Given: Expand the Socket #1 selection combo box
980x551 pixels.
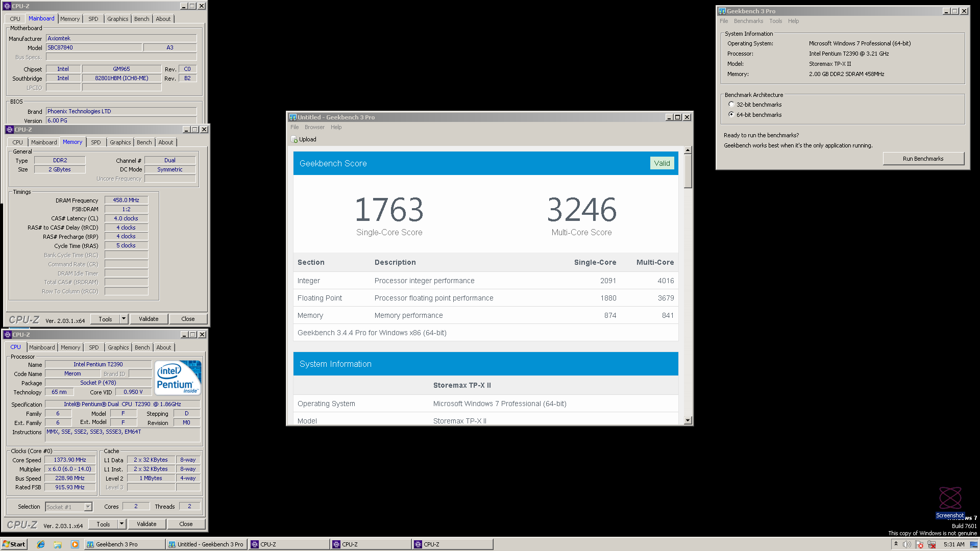Looking at the screenshot, I should click(x=88, y=507).
